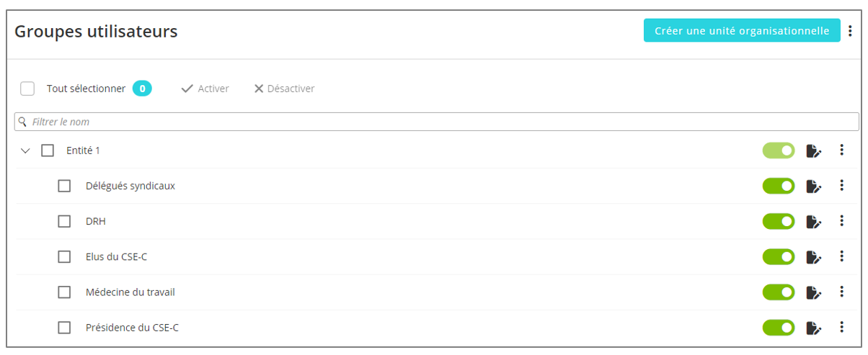The height and width of the screenshot is (355, 868).
Task: Click the Filtrer le nom search field
Action: click(436, 122)
